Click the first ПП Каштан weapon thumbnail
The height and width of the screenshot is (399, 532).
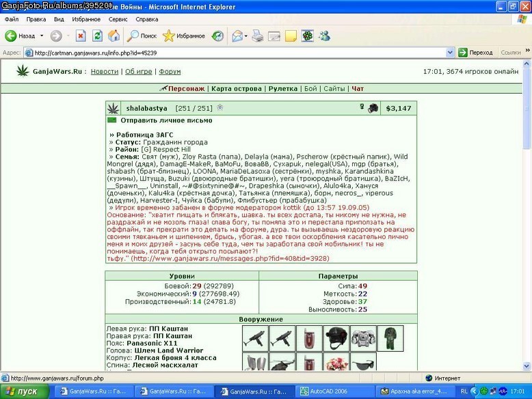(255, 338)
